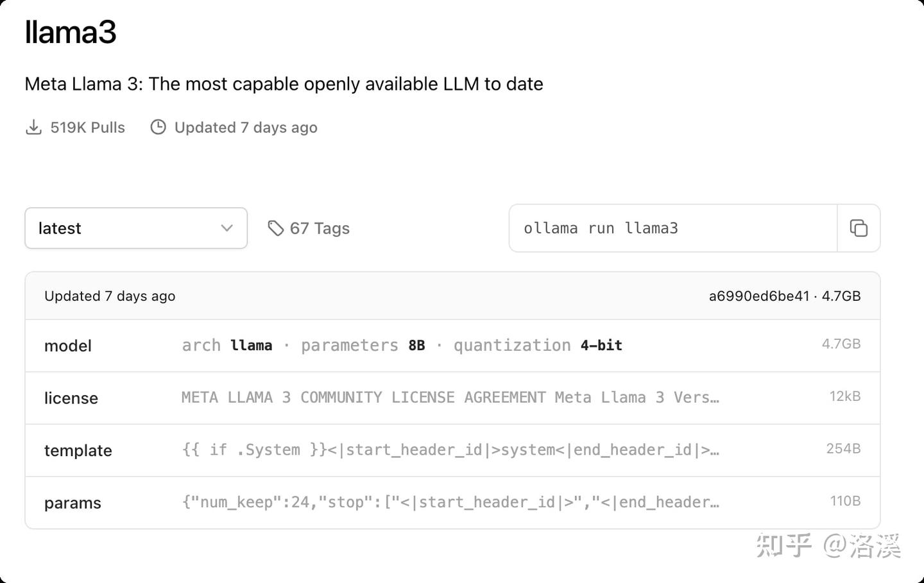Open the 67 Tags link
924x583 pixels.
point(320,228)
